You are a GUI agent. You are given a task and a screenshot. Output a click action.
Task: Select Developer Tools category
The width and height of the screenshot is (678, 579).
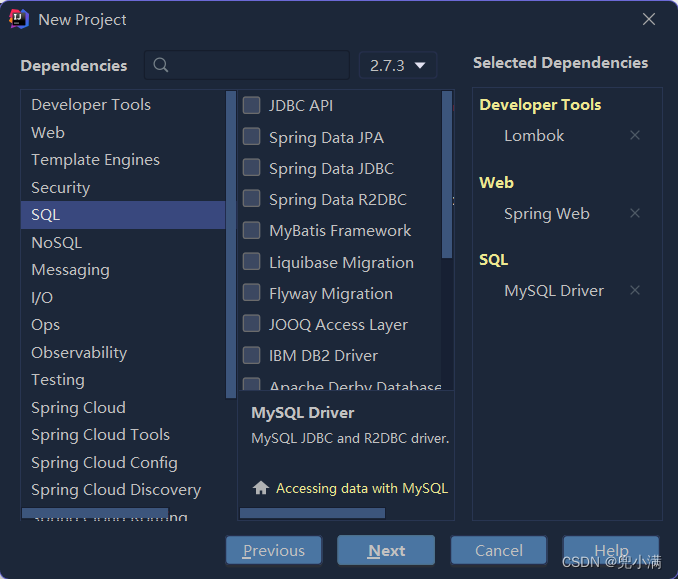[123, 105]
